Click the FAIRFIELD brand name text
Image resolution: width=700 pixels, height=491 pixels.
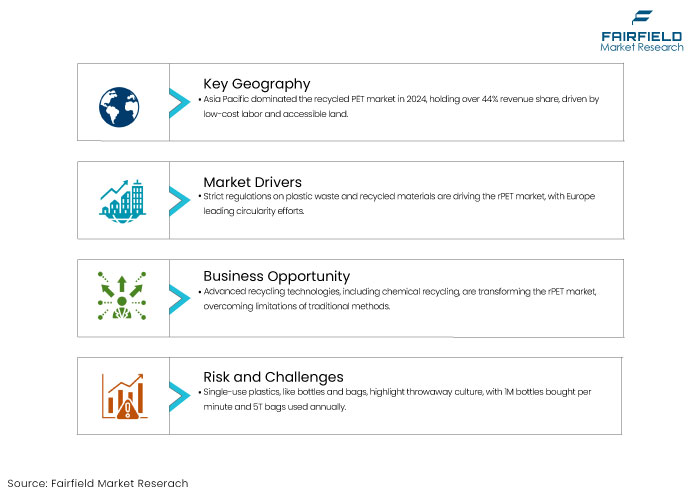pos(642,37)
